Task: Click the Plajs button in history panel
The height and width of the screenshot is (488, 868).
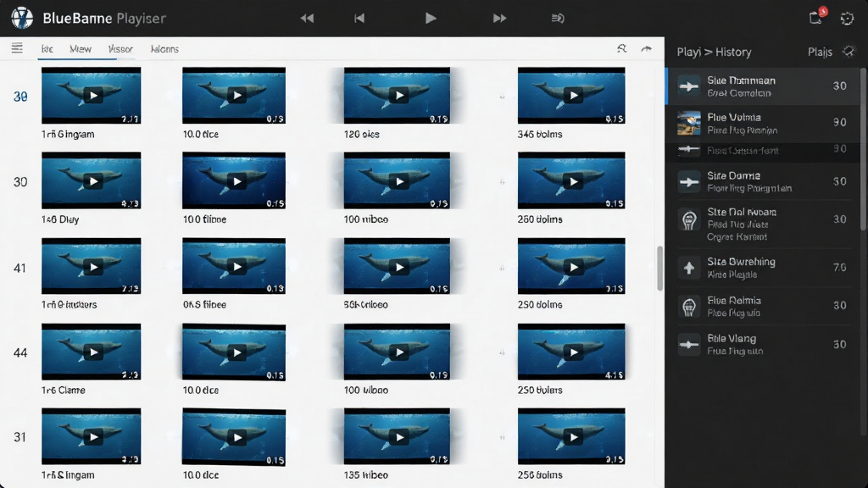Action: pyautogui.click(x=820, y=52)
